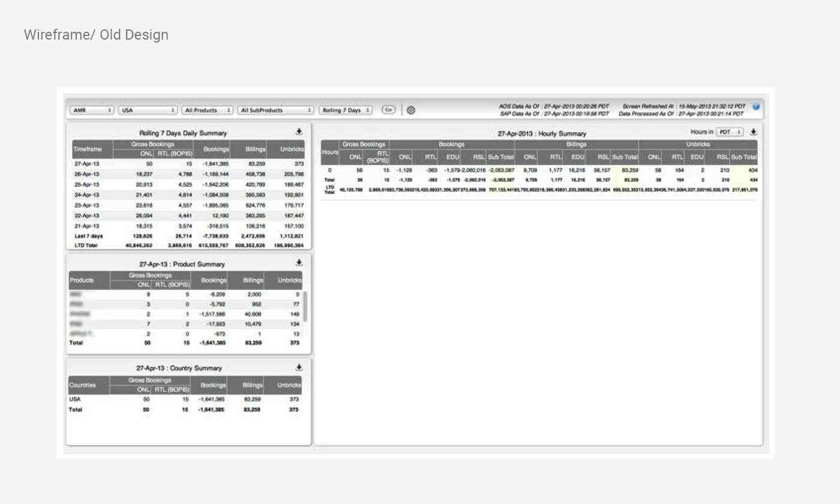Click the Product Summary vertical scrollbar

coord(305,307)
